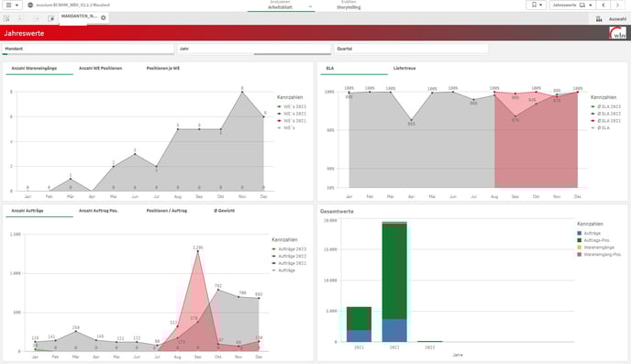Expand the Arbeitsblatt dropdown arrow
The image size is (631, 364).
310,6
